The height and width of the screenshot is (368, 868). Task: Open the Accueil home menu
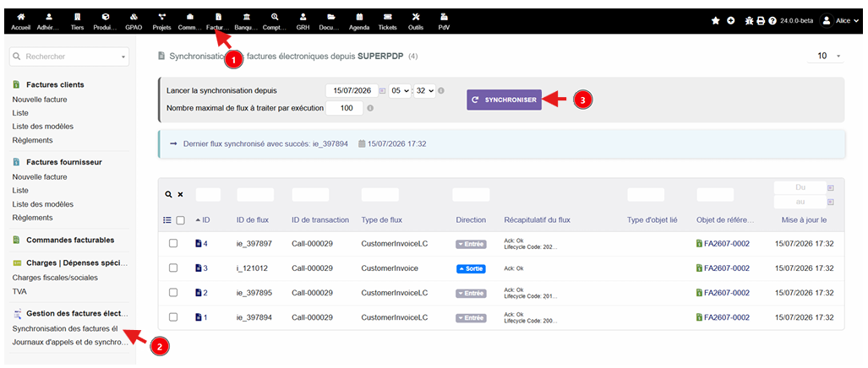point(20,22)
